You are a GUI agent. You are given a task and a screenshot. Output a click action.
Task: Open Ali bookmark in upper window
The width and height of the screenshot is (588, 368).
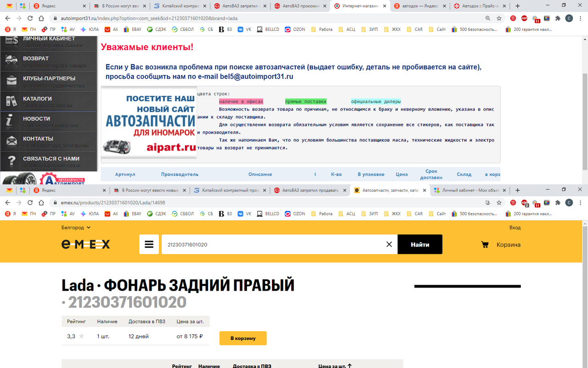click(x=112, y=29)
